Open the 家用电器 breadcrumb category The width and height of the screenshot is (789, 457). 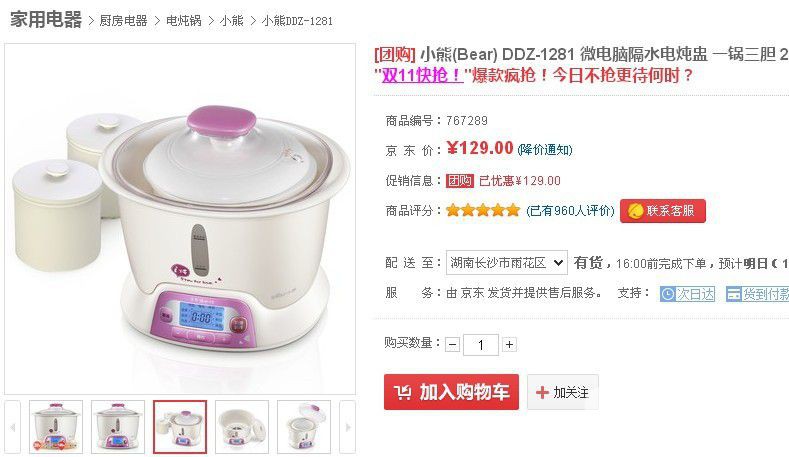(46, 20)
